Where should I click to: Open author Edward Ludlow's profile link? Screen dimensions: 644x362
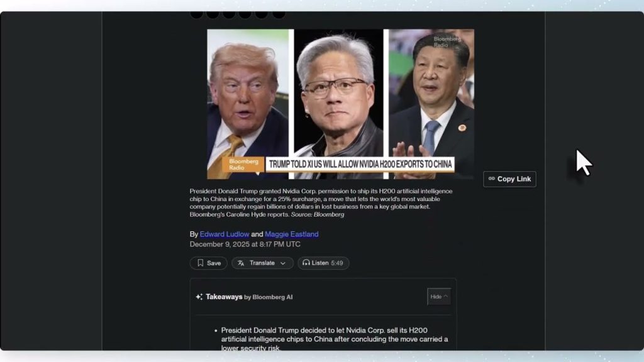tap(225, 234)
